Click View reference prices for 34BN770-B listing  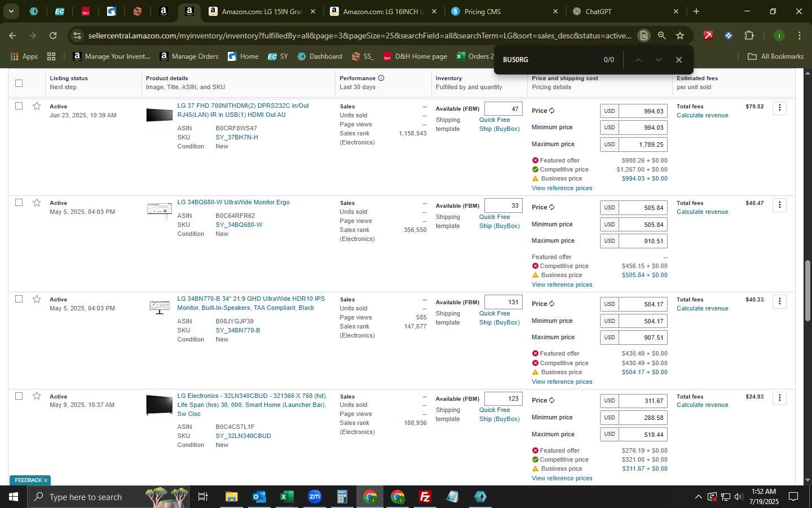click(x=562, y=382)
